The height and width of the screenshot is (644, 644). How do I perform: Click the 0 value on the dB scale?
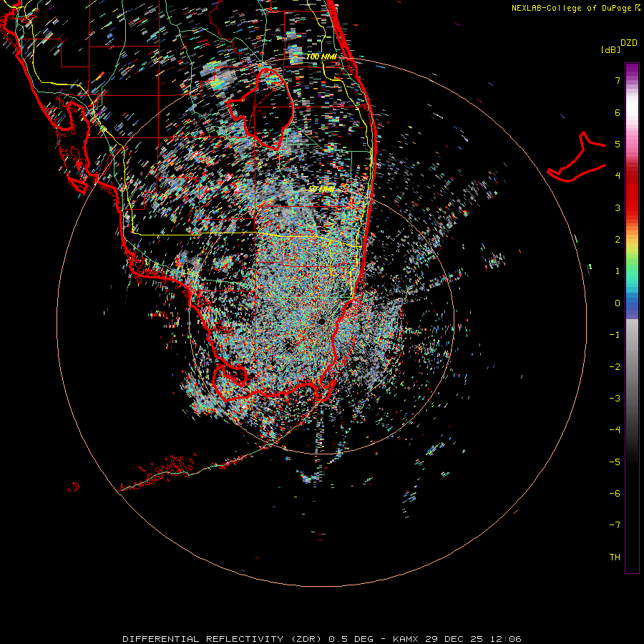pos(618,303)
